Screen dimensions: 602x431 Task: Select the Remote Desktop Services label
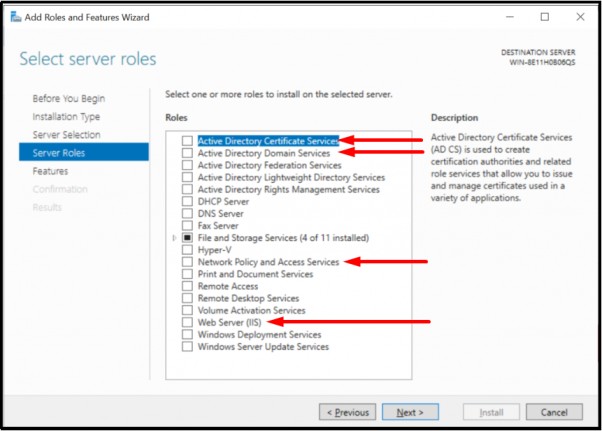point(248,298)
